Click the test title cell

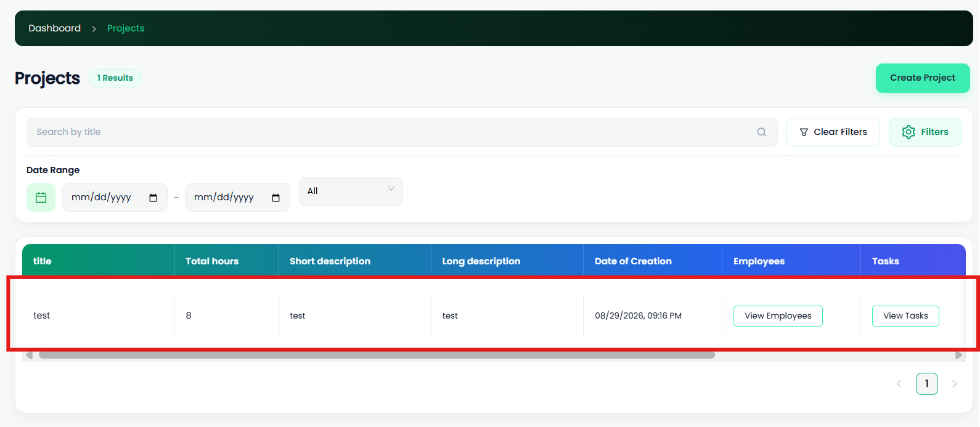coord(42,316)
